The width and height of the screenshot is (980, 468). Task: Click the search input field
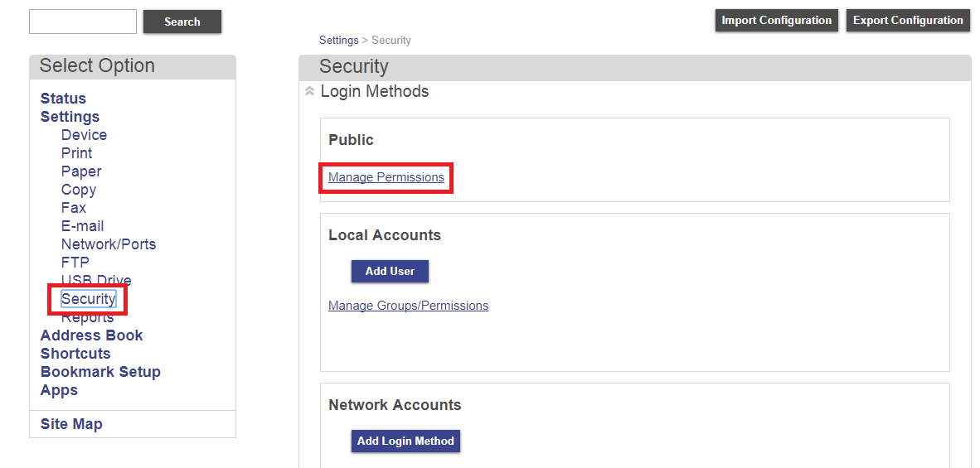click(x=83, y=22)
